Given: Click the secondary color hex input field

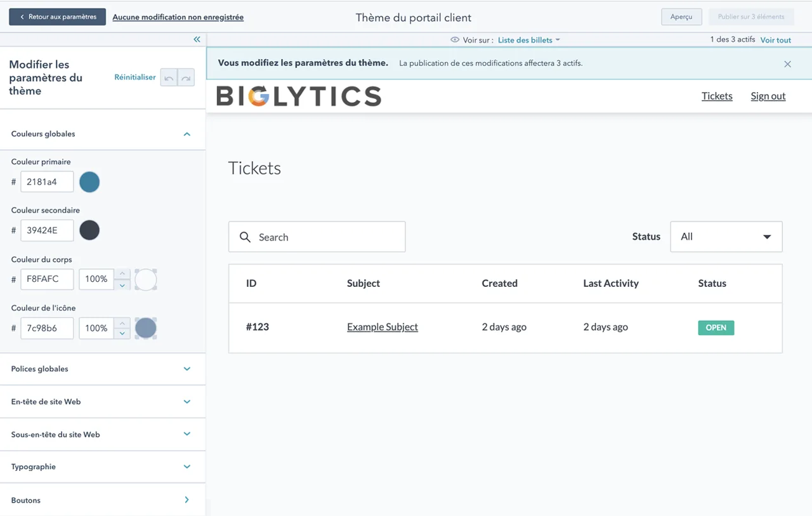Looking at the screenshot, I should [x=47, y=230].
